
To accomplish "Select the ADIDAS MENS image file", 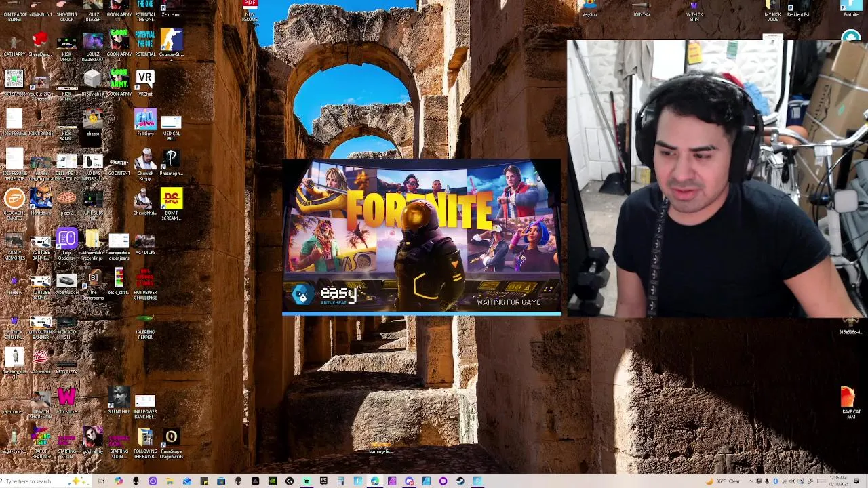I will (x=93, y=166).
